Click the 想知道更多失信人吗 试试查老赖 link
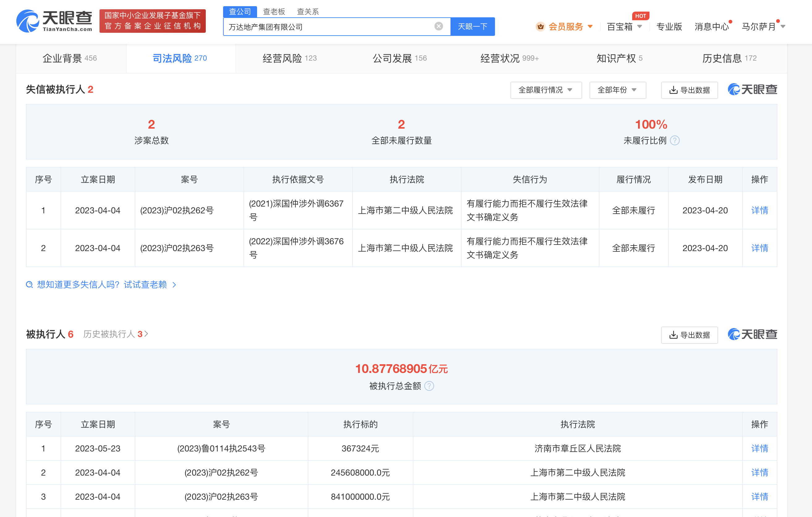This screenshot has width=812, height=517. (101, 284)
